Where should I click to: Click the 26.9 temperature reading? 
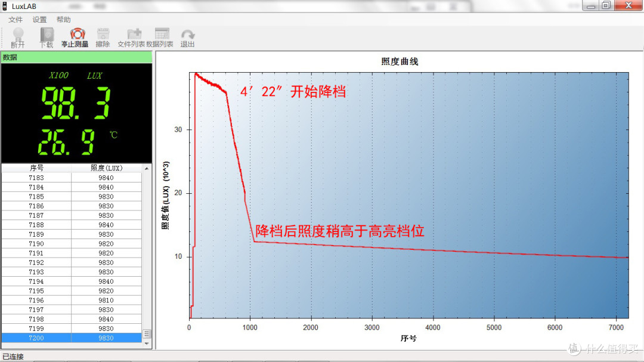click(67, 142)
